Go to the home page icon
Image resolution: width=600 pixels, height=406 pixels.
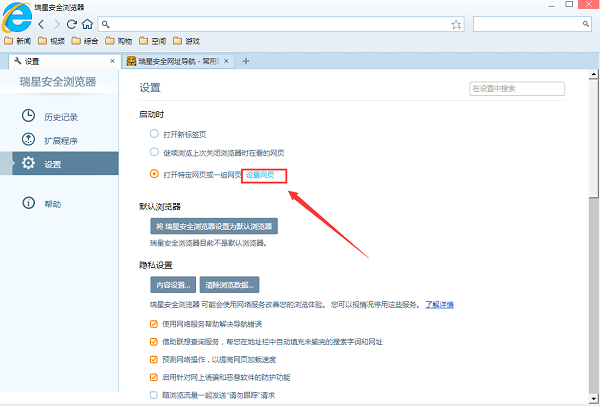click(x=88, y=24)
